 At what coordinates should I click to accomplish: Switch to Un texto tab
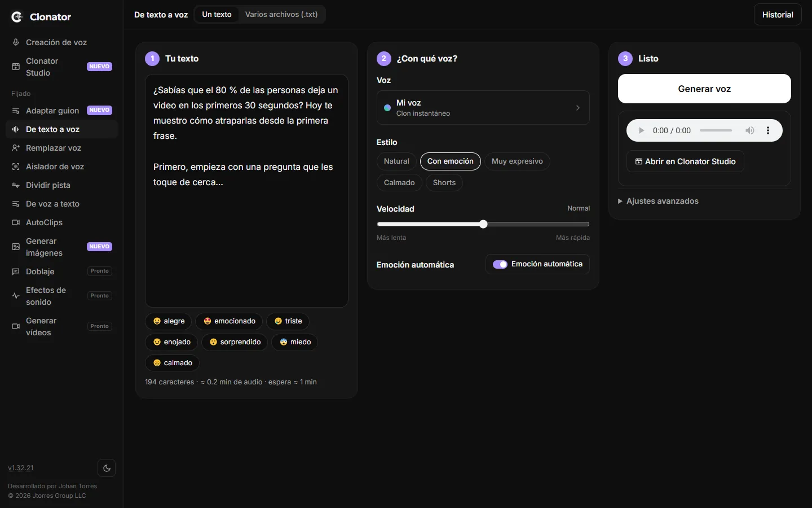pos(217,15)
